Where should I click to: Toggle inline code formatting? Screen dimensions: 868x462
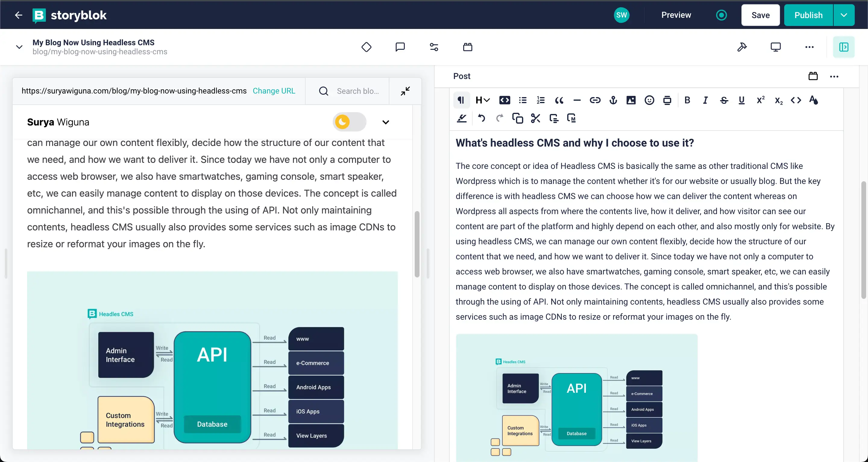[796, 100]
